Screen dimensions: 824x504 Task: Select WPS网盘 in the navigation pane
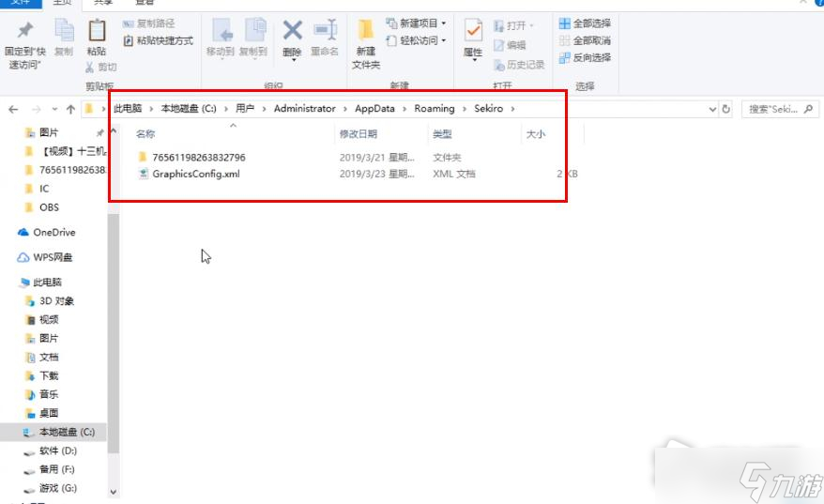click(53, 257)
